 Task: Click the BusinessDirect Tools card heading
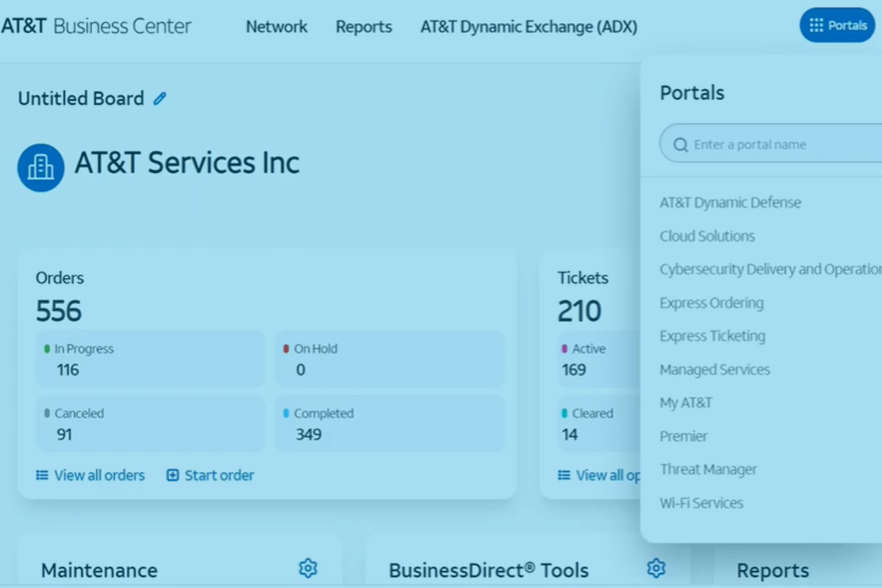point(488,570)
